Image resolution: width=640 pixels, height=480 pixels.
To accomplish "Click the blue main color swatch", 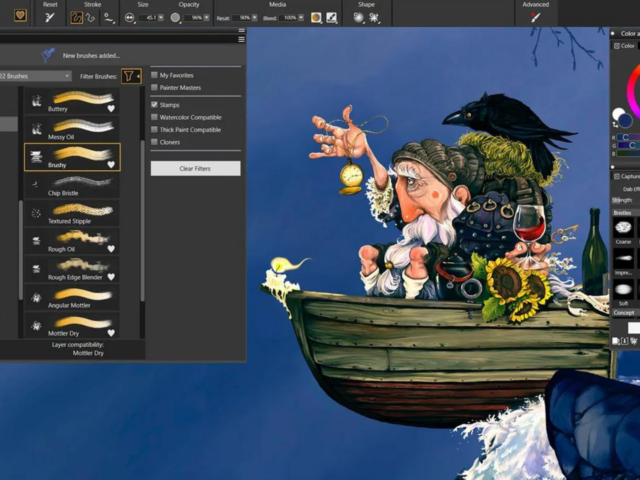I will 623,120.
